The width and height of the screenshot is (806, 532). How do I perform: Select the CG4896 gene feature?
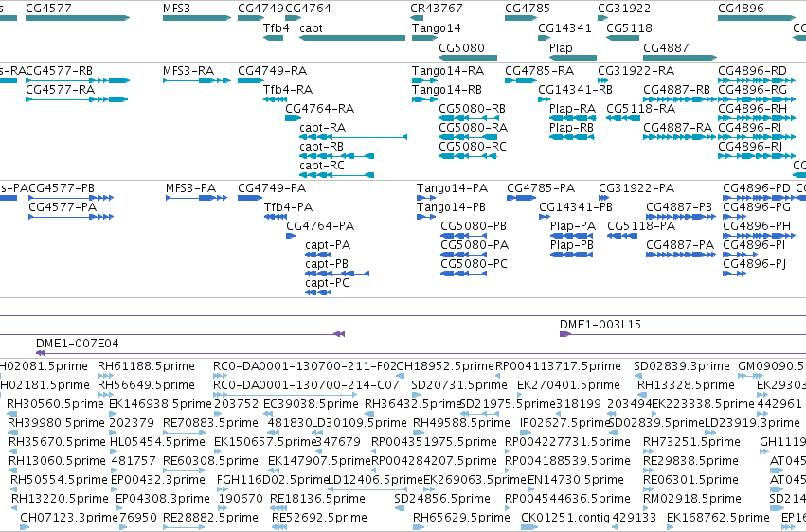(x=756, y=18)
